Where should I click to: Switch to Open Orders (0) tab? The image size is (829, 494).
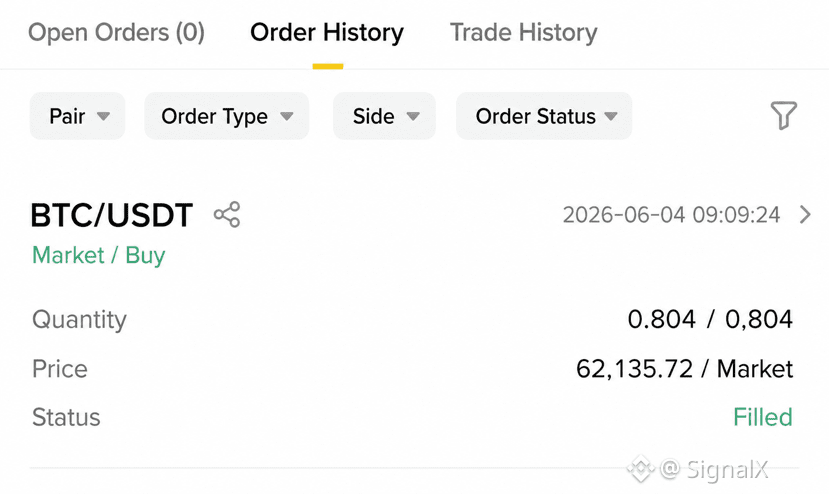(x=116, y=33)
